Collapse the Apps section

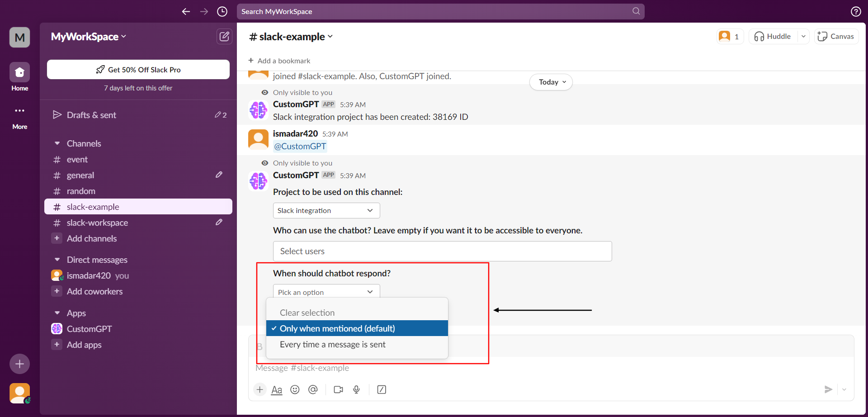[x=57, y=313]
